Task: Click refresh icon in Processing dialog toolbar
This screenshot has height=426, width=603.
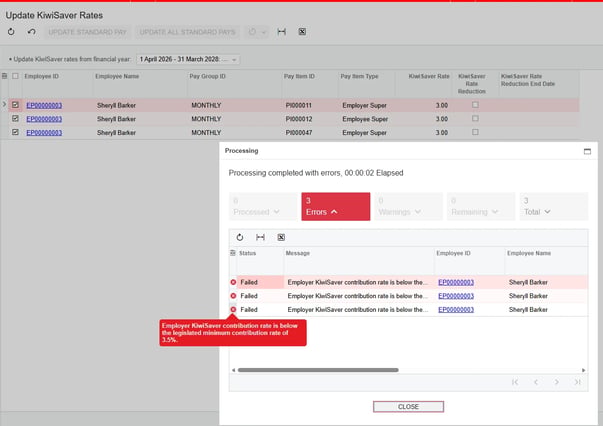Action: coord(240,237)
